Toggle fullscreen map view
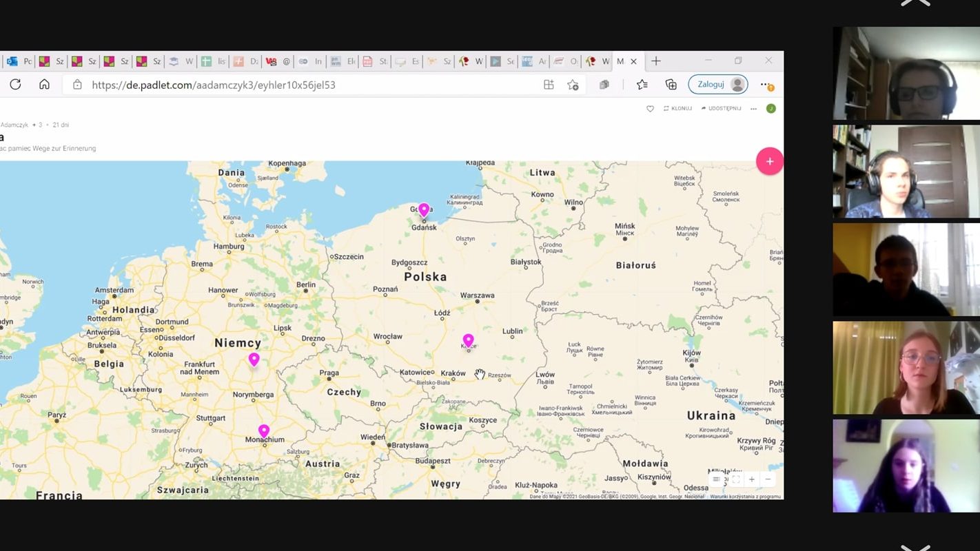 pos(735,479)
